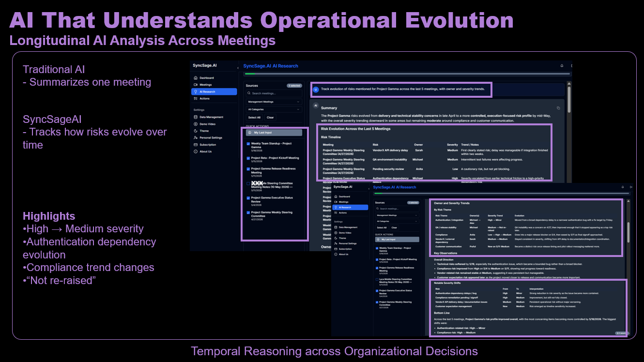Click My Last Input in lower screenshot
644x362 pixels.
(x=397, y=239)
